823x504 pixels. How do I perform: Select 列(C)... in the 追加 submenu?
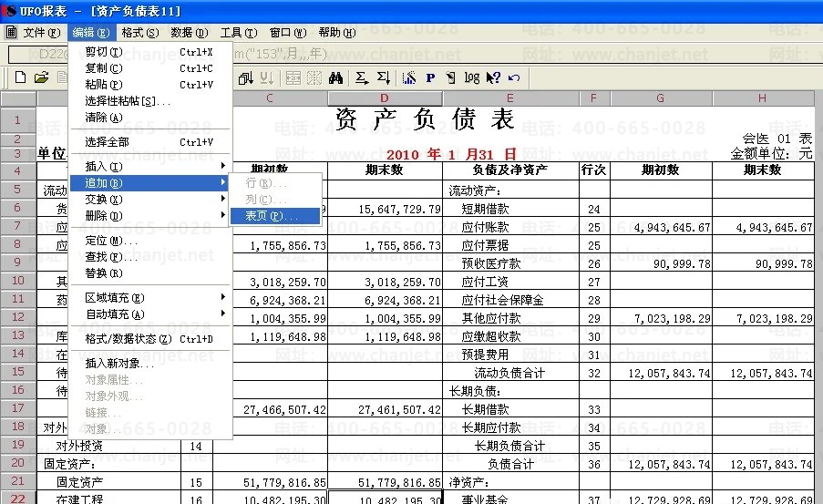pos(275,200)
